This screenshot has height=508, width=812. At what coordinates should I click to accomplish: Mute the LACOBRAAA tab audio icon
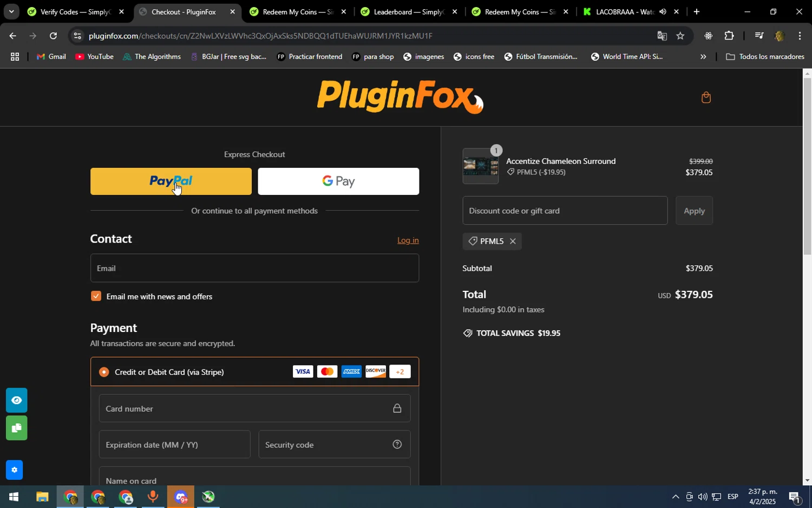663,12
